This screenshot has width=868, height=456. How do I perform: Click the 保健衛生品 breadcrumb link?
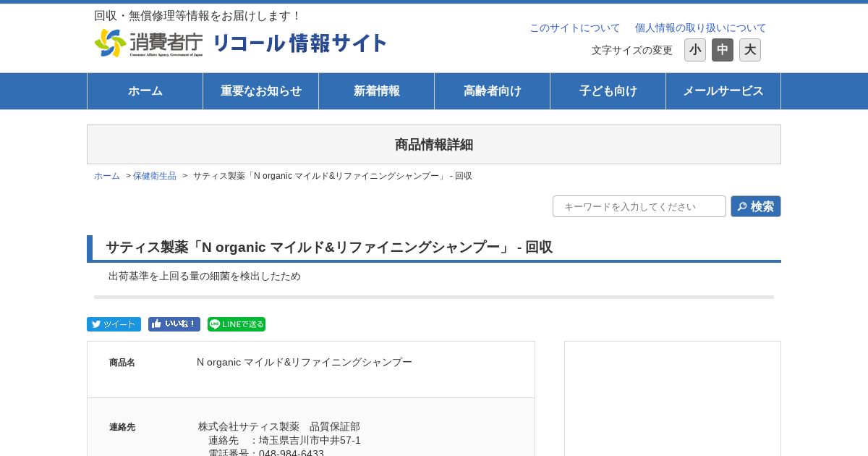155,176
